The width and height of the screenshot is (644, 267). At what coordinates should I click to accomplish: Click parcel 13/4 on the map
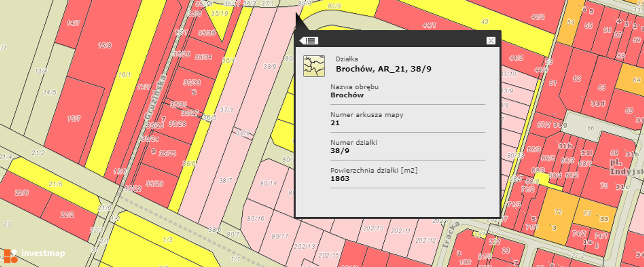[x=41, y=71]
